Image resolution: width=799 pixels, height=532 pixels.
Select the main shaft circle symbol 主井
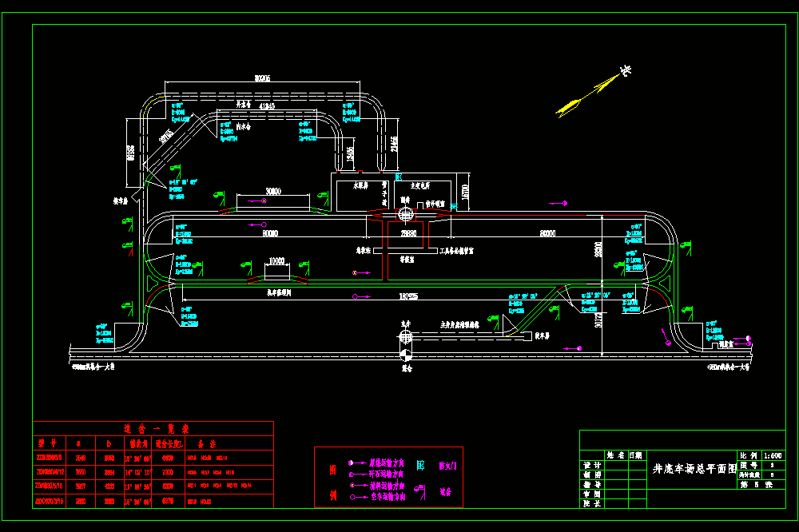pos(405,336)
